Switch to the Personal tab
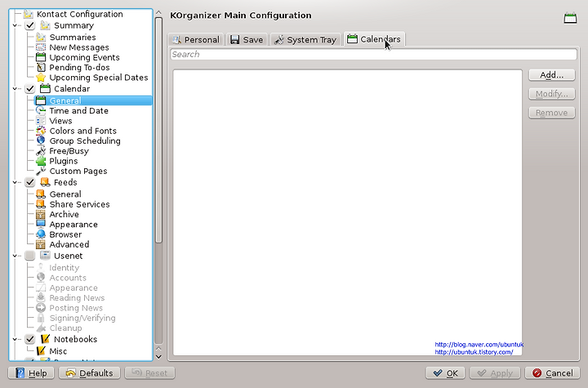Viewport: 588px width, 388px height. click(196, 39)
